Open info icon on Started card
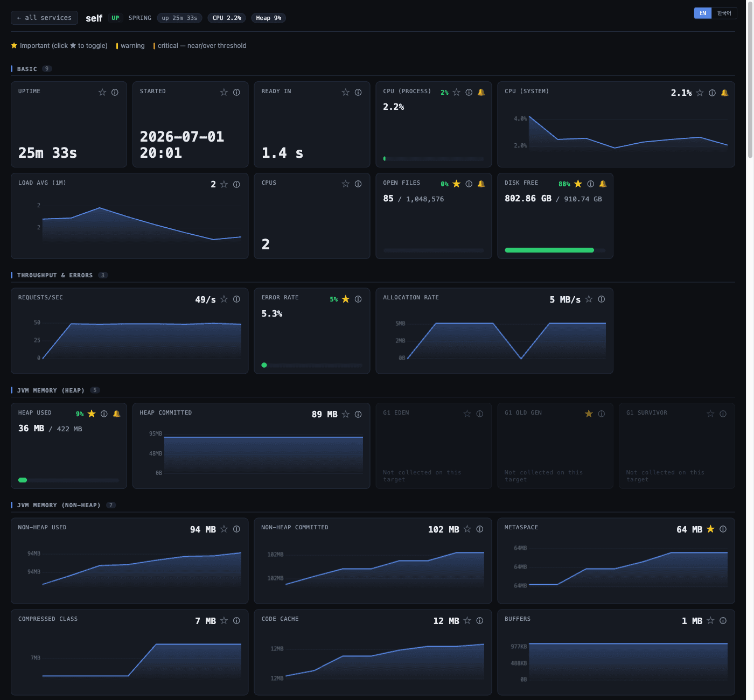The width and height of the screenshot is (754, 700). pos(236,92)
